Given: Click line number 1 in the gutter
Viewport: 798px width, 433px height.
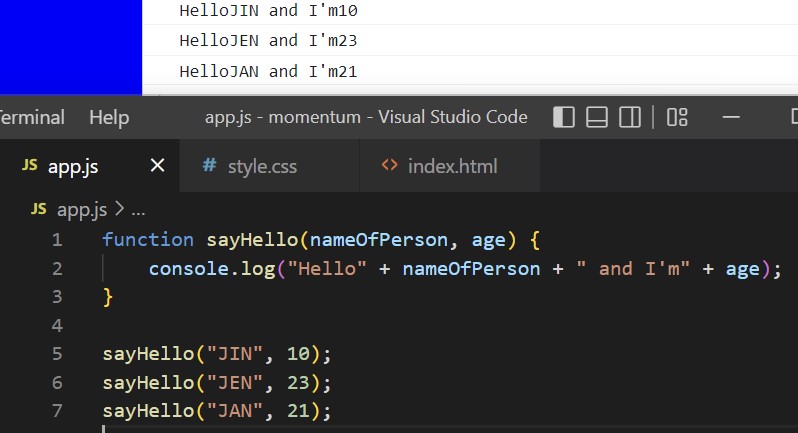Looking at the screenshot, I should [57, 240].
